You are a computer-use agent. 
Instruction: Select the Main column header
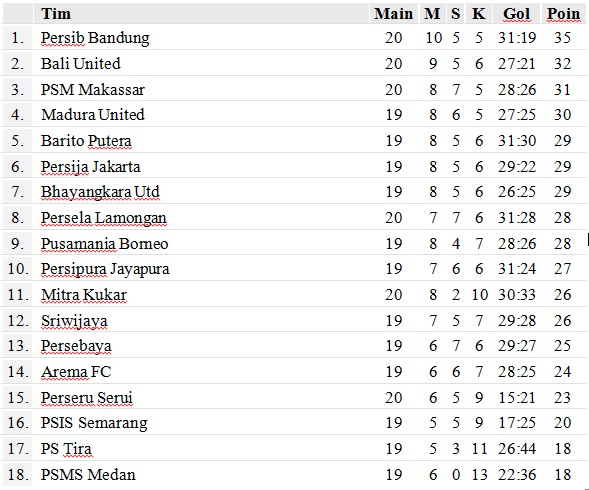point(393,14)
